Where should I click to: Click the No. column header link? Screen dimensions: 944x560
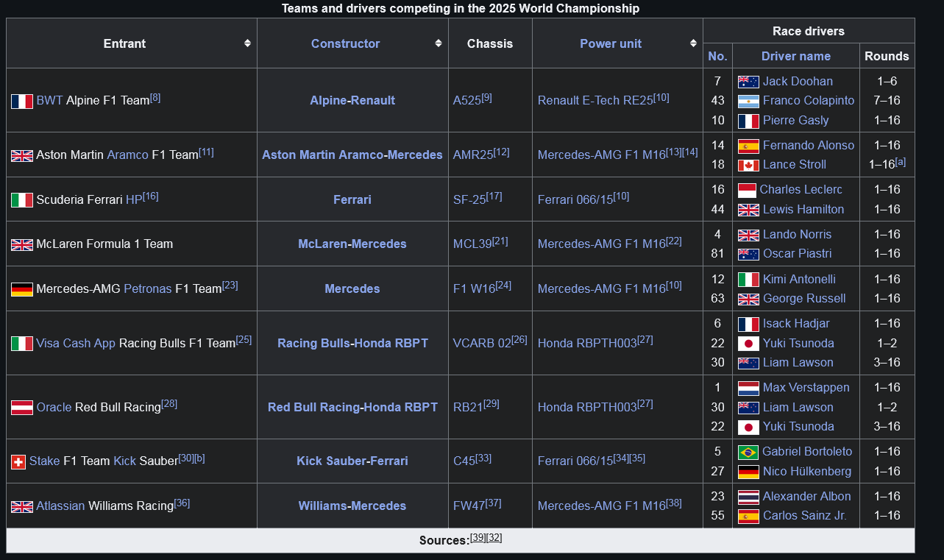[x=717, y=56]
